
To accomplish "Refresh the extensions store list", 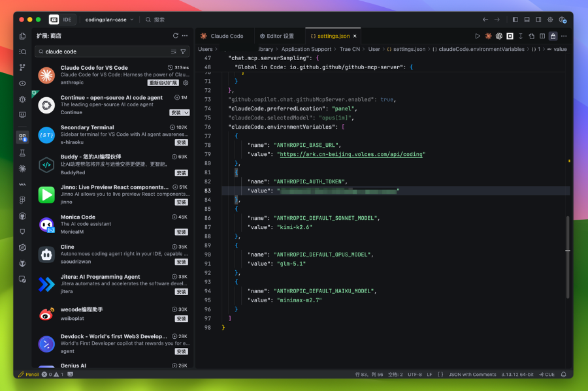I will (175, 36).
